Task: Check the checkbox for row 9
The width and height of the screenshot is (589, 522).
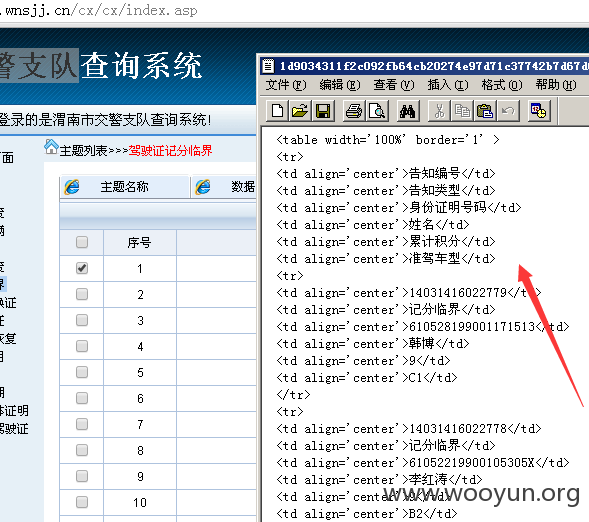Action: [x=82, y=476]
